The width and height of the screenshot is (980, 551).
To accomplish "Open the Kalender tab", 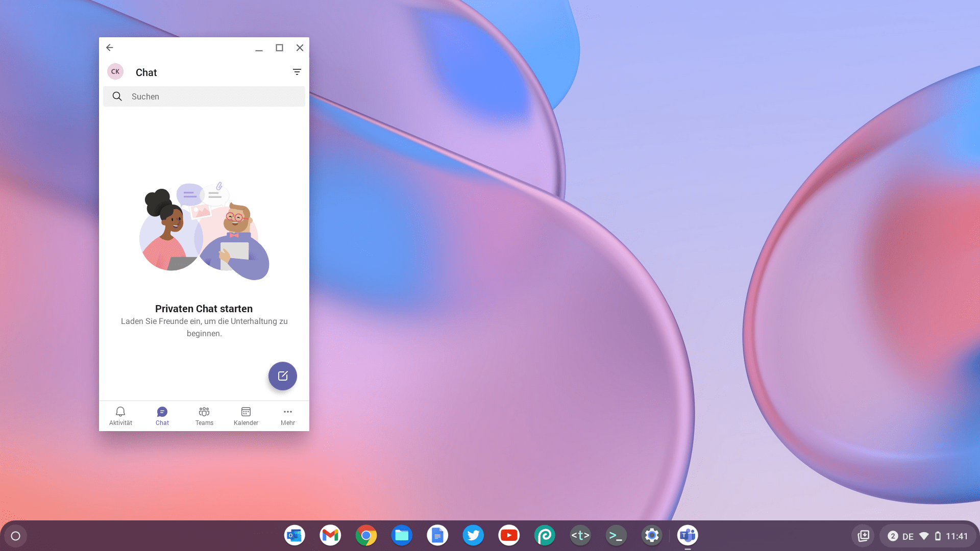I will (246, 416).
